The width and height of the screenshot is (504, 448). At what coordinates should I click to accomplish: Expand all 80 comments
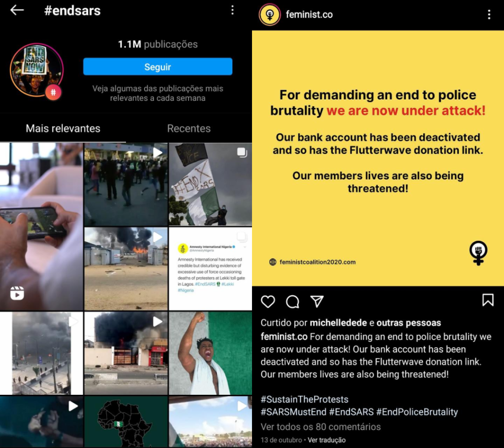(x=320, y=427)
